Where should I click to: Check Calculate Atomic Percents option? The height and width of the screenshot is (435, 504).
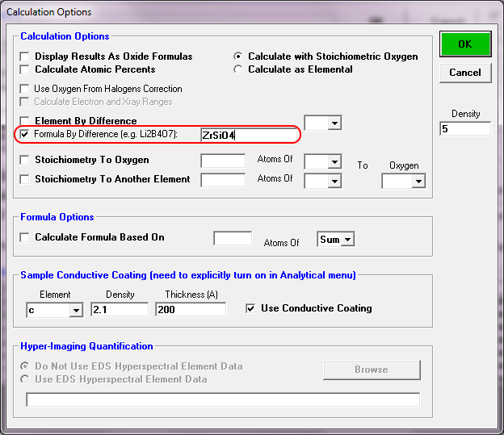point(26,69)
